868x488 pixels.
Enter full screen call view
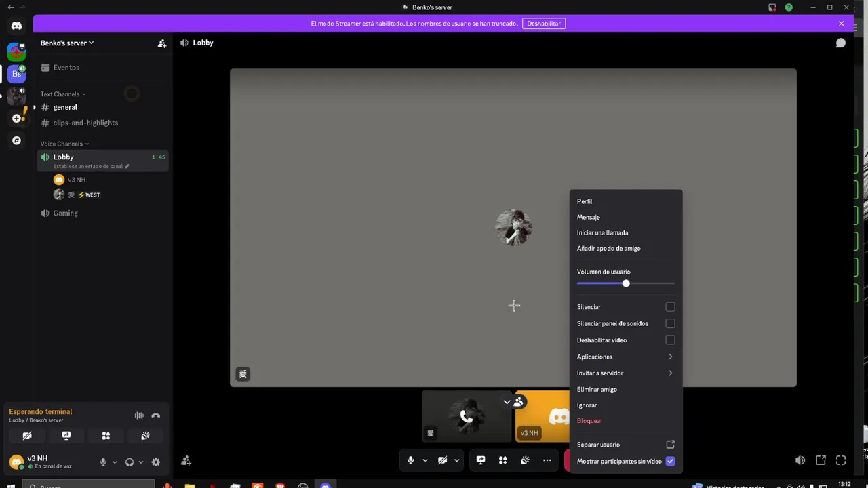coord(841,460)
